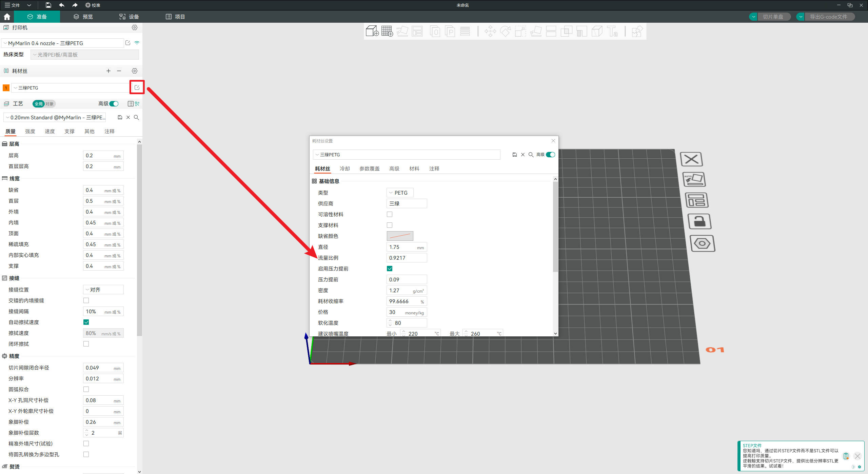
Task: Open the preset dropdown in the filament dialog
Action: (x=407, y=155)
